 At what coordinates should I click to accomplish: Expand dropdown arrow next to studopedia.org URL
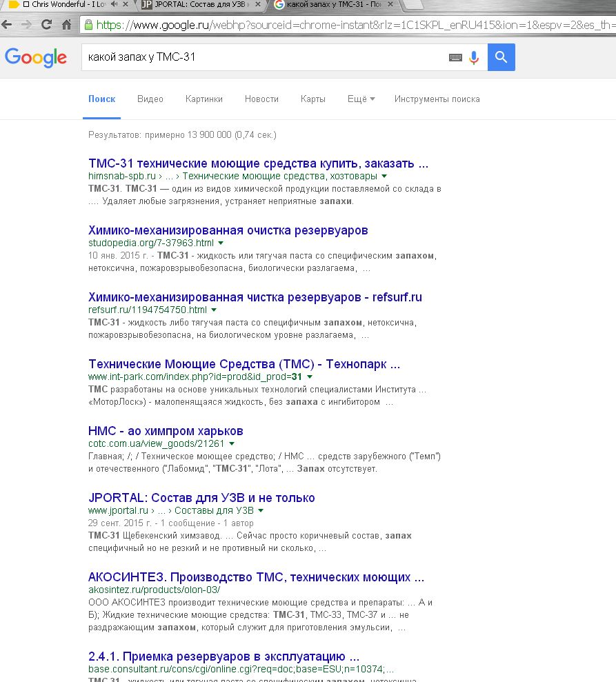coord(221,243)
